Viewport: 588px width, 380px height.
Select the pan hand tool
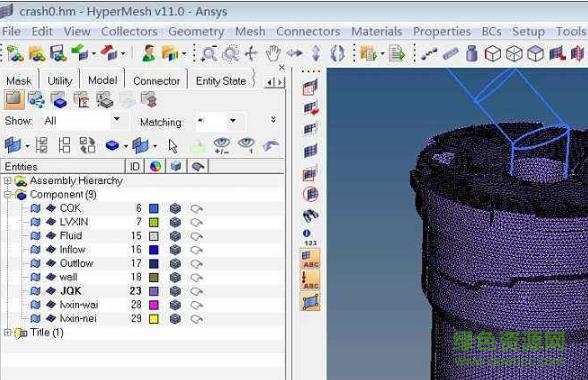pos(273,53)
